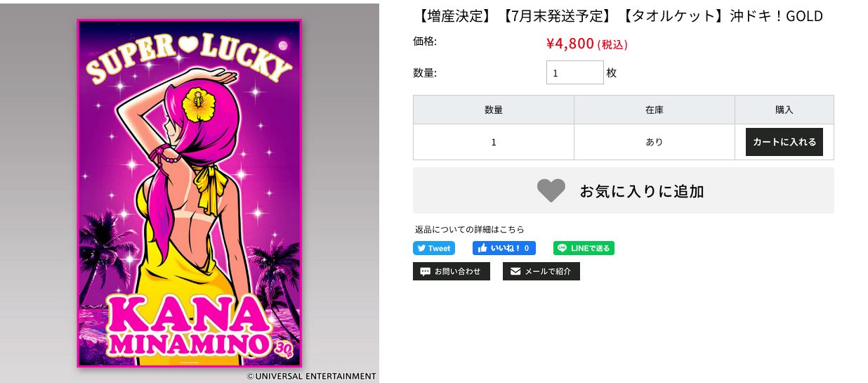The width and height of the screenshot is (868, 383).
Task: Click the Twitter bird icon
Action: 421,248
